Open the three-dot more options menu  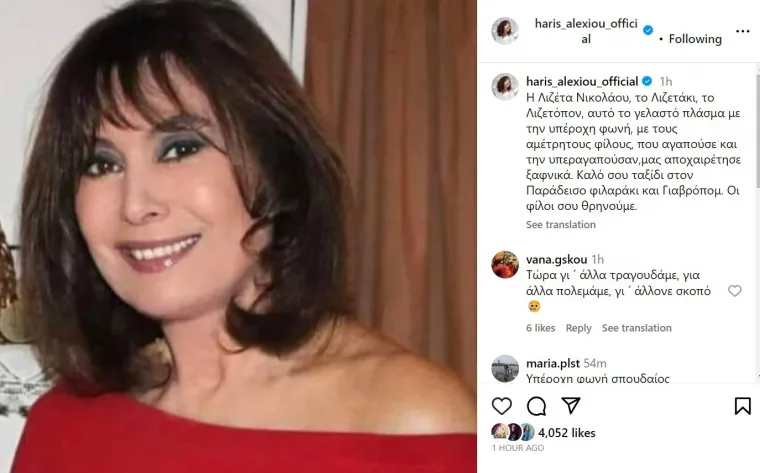click(x=742, y=31)
